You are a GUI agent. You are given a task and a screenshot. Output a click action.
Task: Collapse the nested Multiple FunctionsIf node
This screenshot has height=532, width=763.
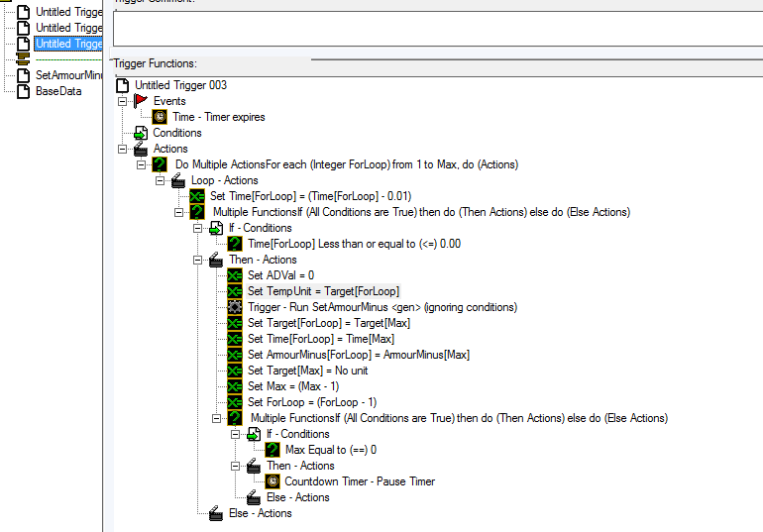(x=216, y=418)
